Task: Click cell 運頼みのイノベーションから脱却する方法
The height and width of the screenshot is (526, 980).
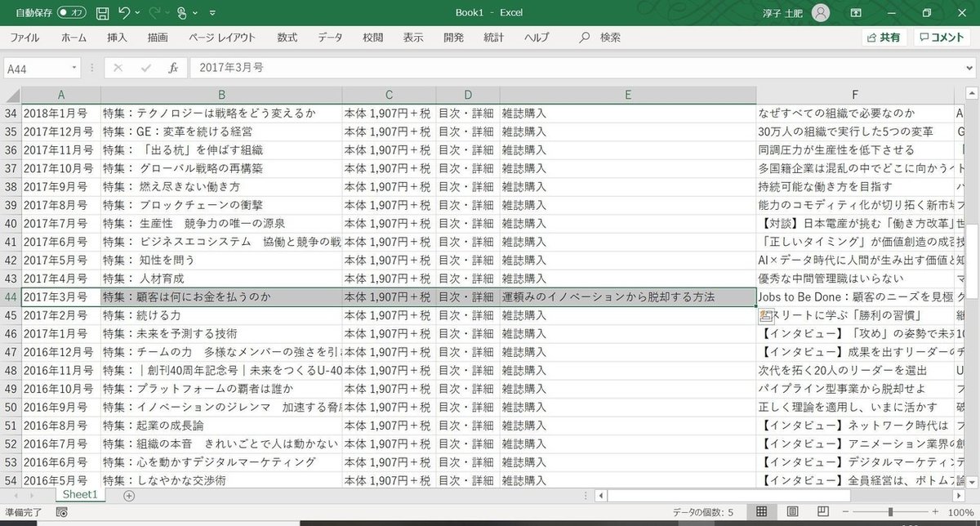Action: [x=628, y=296]
